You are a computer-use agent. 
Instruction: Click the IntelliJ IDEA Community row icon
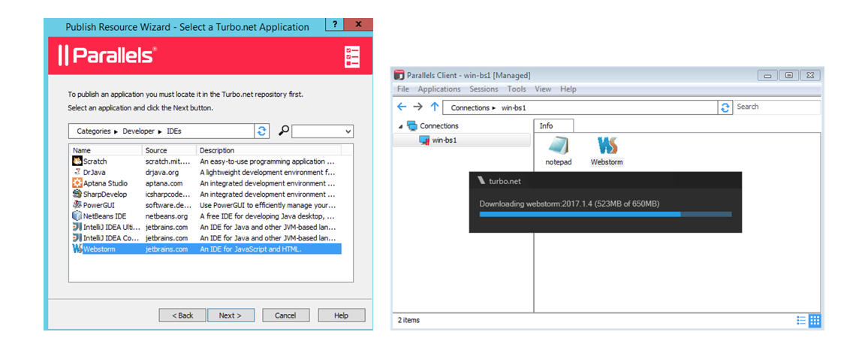(77, 238)
